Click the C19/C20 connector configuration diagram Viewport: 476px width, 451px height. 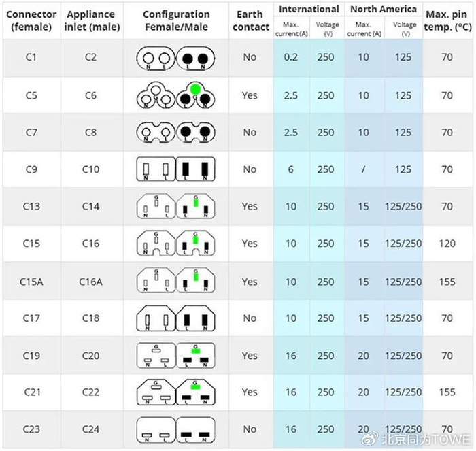coord(176,355)
